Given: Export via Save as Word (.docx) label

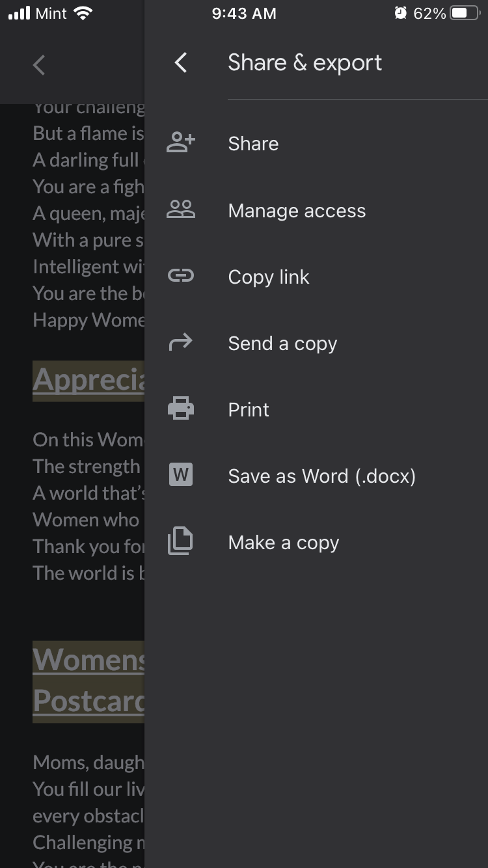Looking at the screenshot, I should [321, 476].
